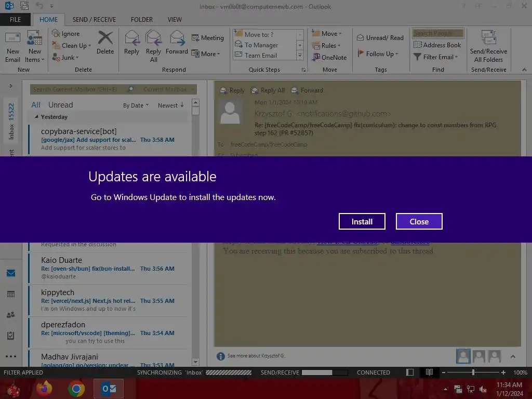Open the More respond options dropdown
This screenshot has width=532, height=399.
pyautogui.click(x=206, y=54)
